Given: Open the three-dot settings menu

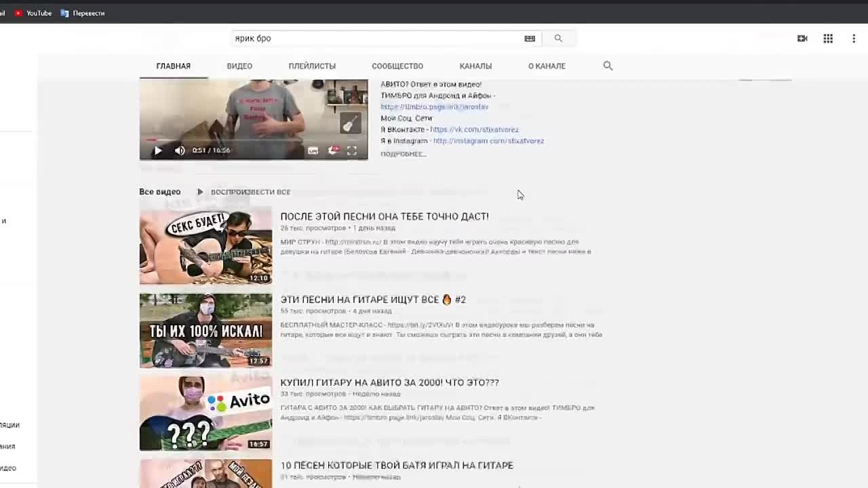Looking at the screenshot, I should [854, 39].
